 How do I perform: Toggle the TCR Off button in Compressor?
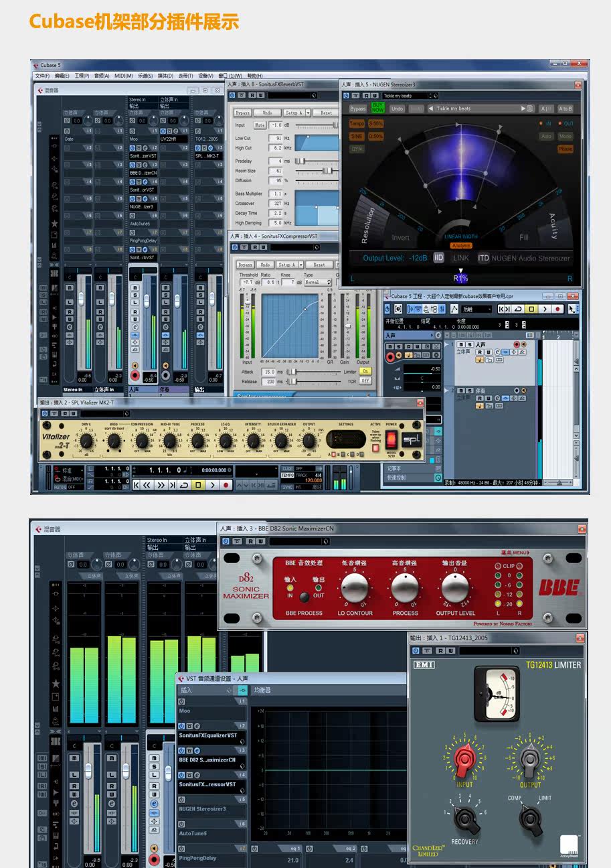(365, 380)
